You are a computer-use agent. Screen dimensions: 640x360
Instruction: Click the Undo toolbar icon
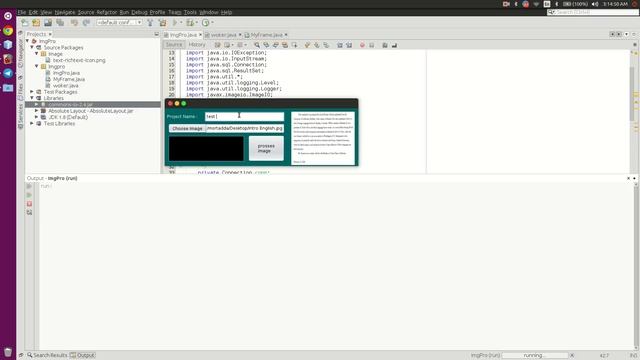click(74, 23)
